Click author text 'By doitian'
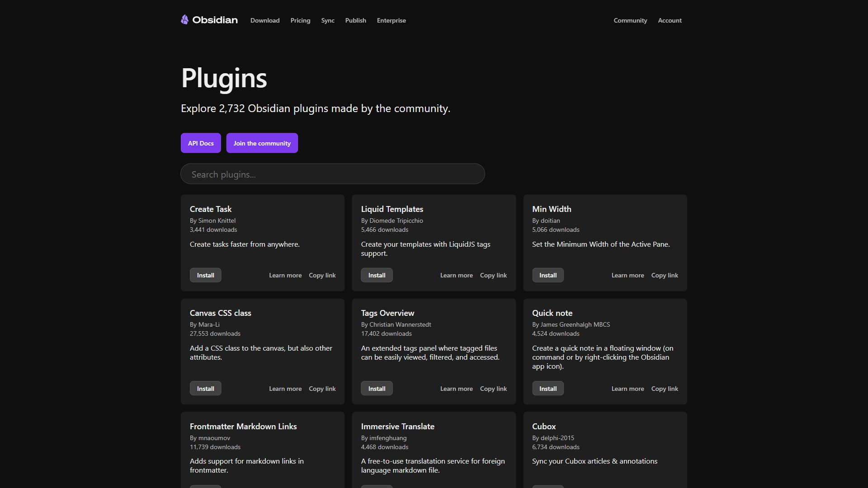 pyautogui.click(x=546, y=221)
